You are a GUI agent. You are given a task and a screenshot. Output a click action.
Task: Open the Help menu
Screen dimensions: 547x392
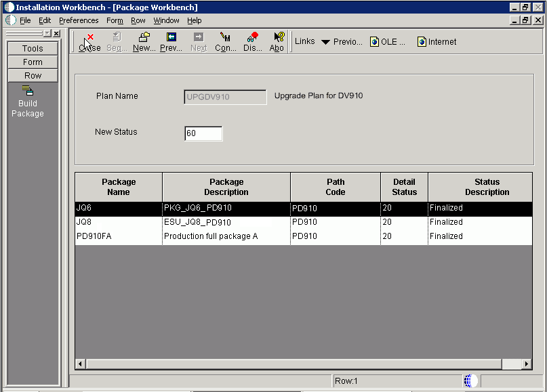click(x=195, y=20)
